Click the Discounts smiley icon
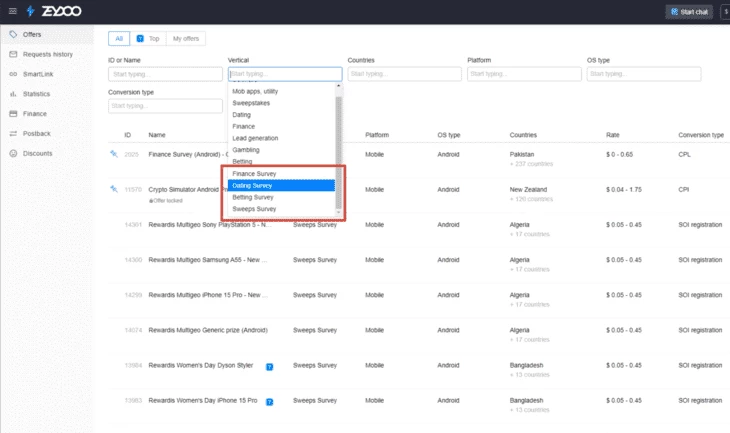Viewport: 730px width, 433px height. coord(13,153)
